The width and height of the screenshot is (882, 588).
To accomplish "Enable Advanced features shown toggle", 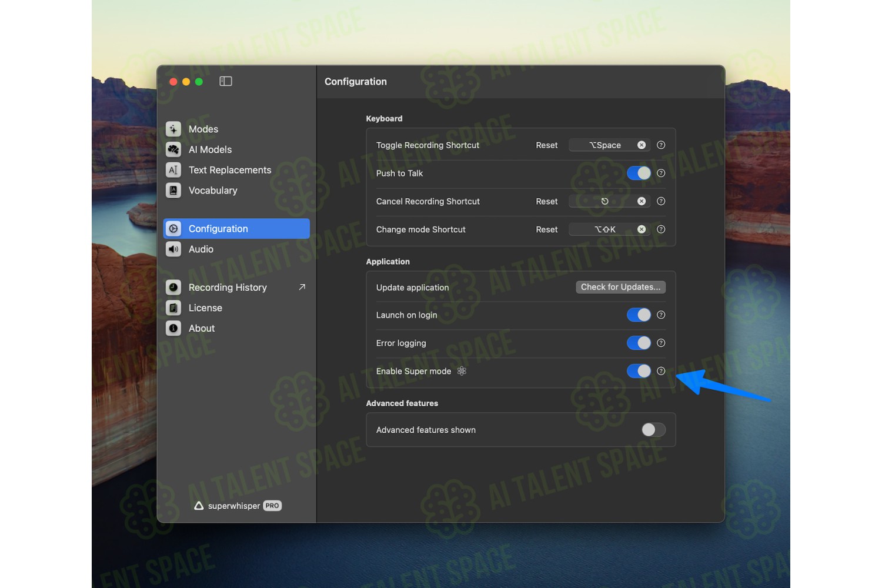I will pyautogui.click(x=654, y=430).
